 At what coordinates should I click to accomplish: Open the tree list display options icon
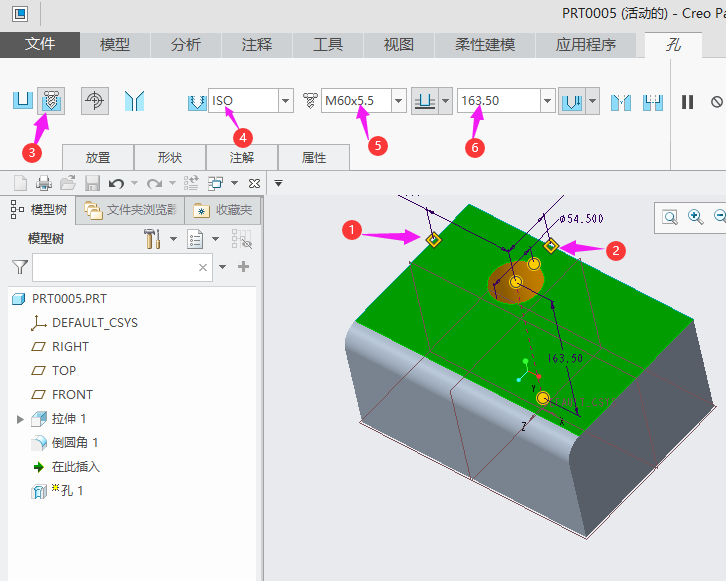click(195, 239)
